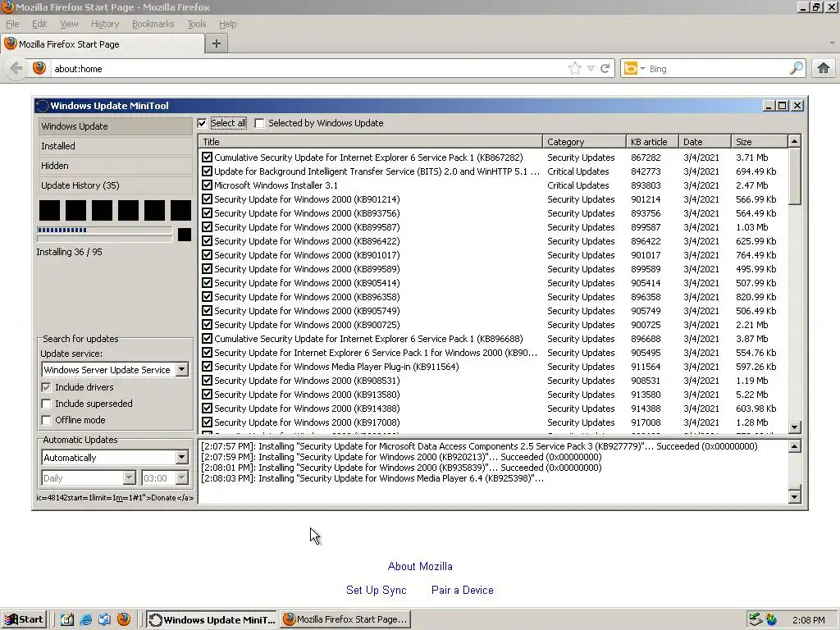Open the Update service dropdown
Viewport: 840px width, 630px height.
(181, 370)
